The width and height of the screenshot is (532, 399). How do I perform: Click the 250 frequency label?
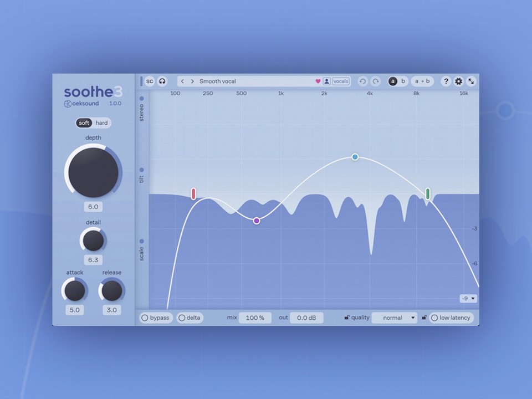point(208,93)
